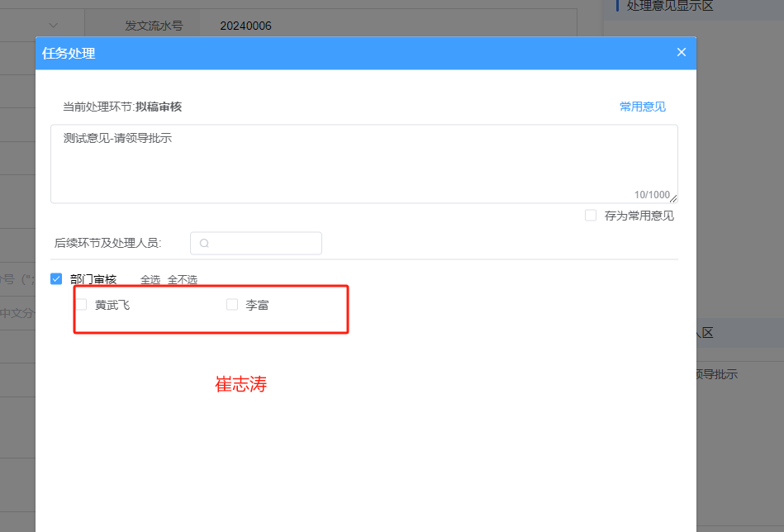Expand the dropdown chevron behind dialog
Viewport: 784px width, 532px height.
point(54,25)
